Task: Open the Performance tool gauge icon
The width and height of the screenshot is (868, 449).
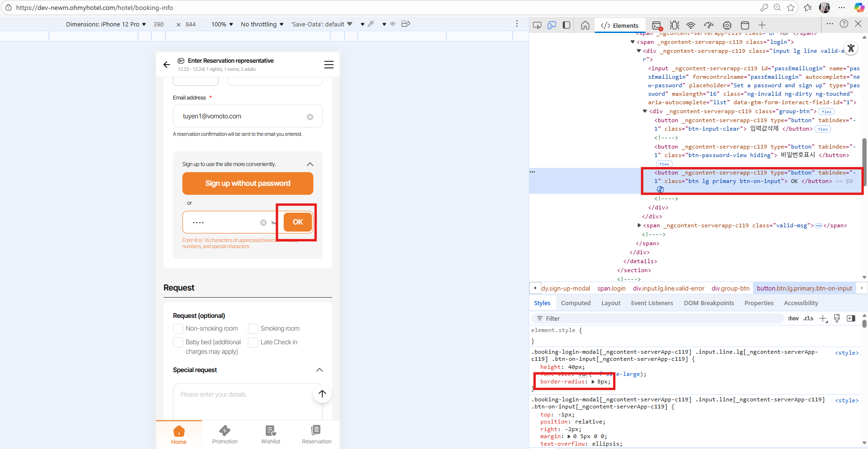Action: click(x=709, y=25)
